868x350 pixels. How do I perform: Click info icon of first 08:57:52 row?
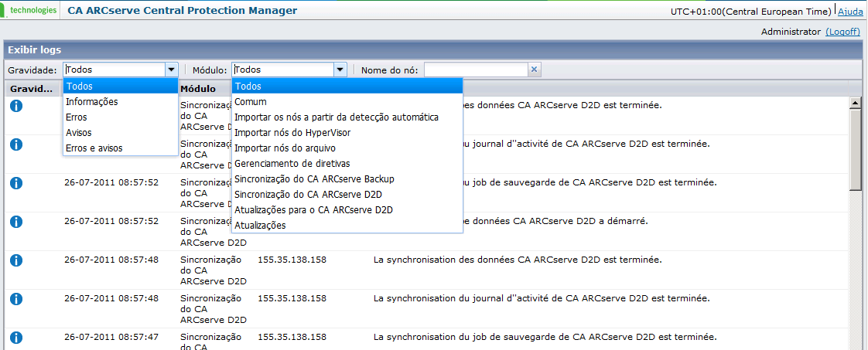[x=16, y=183]
